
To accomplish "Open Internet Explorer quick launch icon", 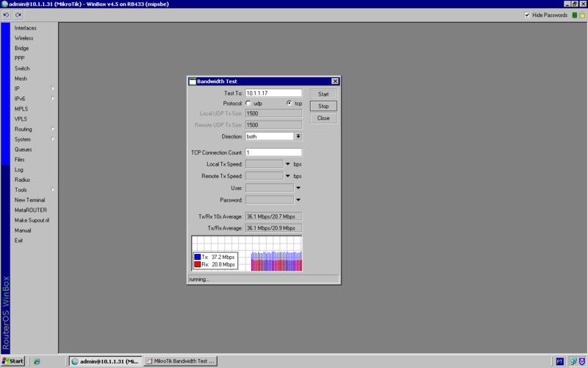I will pos(36,361).
